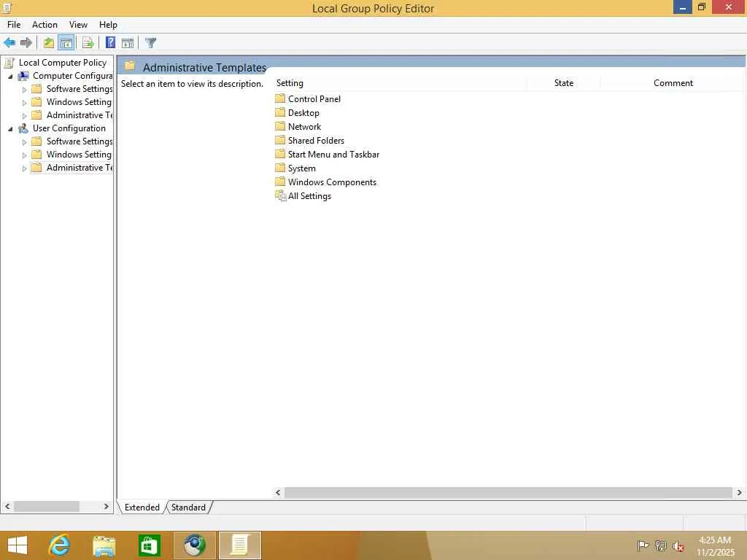Click the taskbar clock showing 4:25 AM

point(715,545)
